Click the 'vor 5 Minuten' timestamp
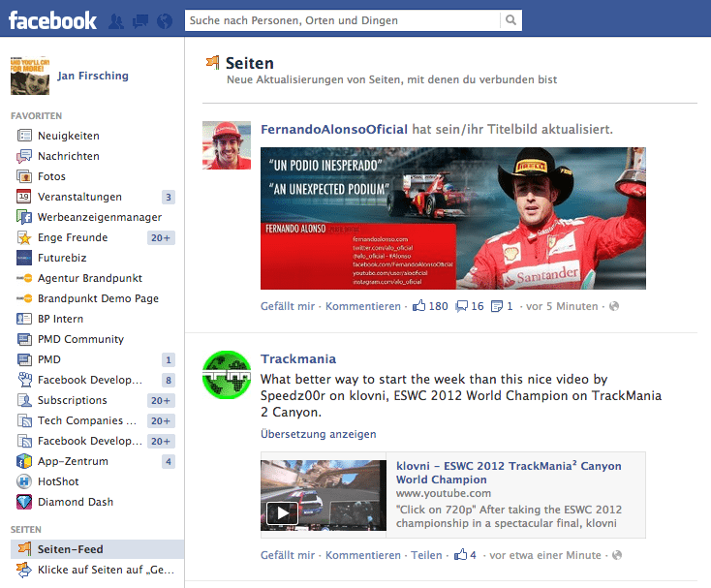This screenshot has height=588, width=711. click(x=562, y=306)
